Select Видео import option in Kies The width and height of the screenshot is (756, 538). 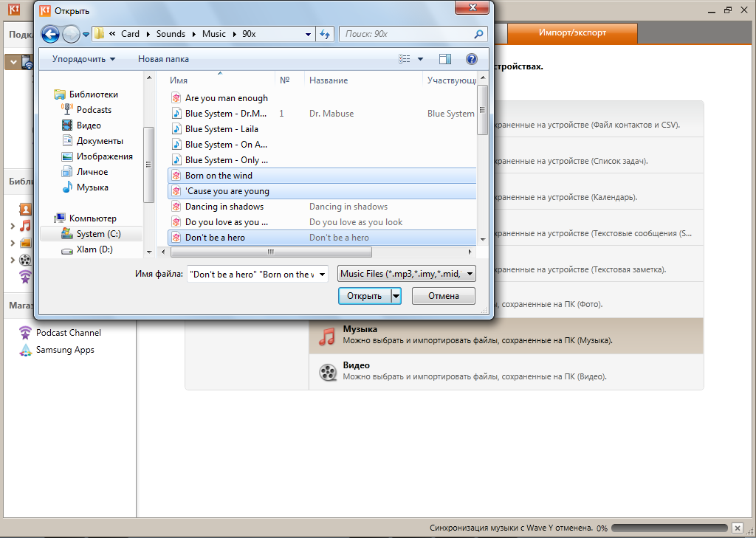pos(506,371)
